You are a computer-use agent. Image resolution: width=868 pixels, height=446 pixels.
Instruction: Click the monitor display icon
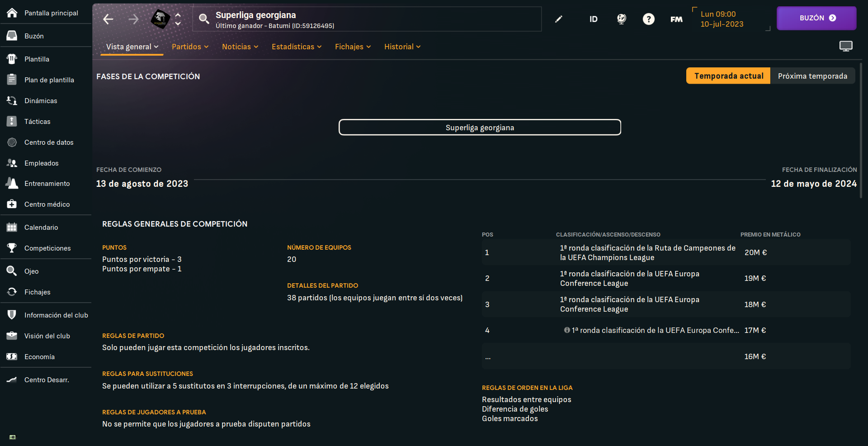846,46
